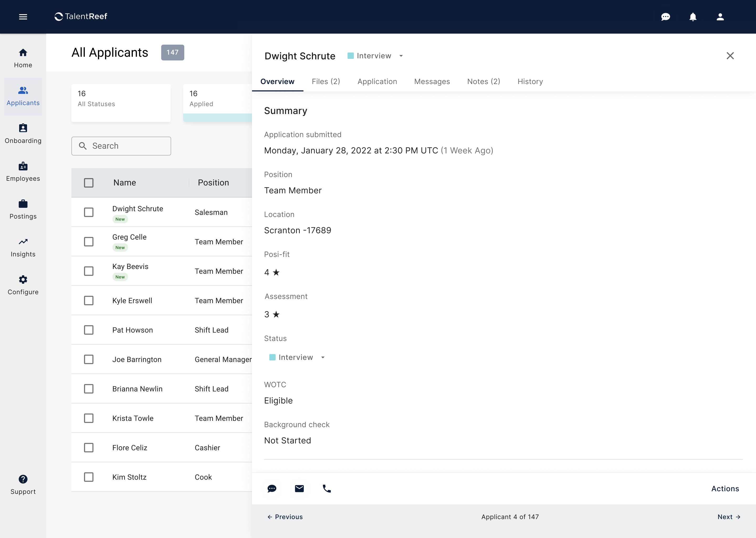Go to Next applicant
The width and height of the screenshot is (756, 538).
click(728, 517)
